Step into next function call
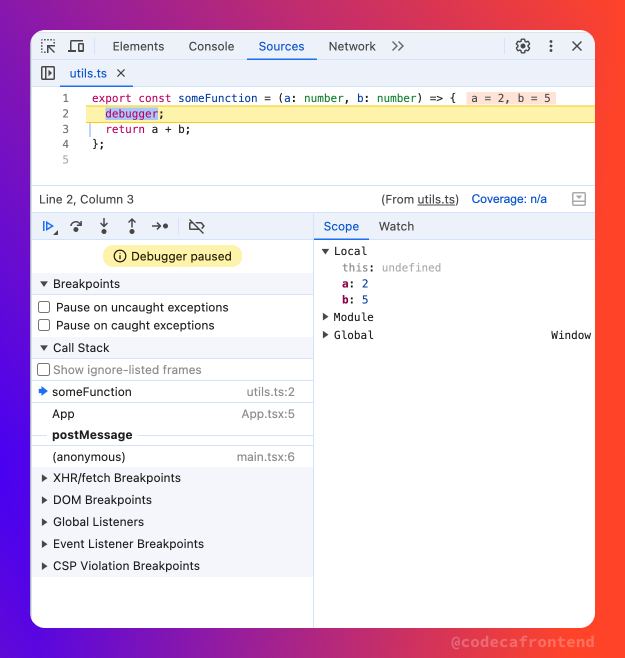 coord(104,226)
